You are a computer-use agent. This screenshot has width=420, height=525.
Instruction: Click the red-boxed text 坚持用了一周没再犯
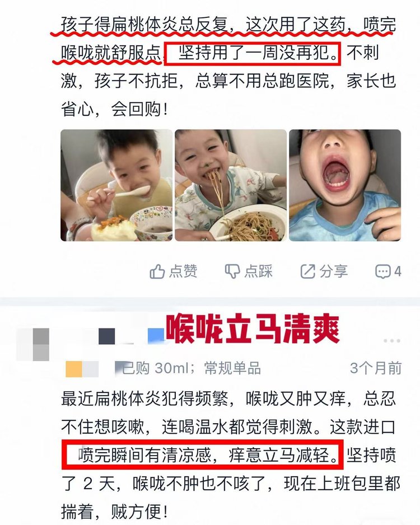click(253, 53)
